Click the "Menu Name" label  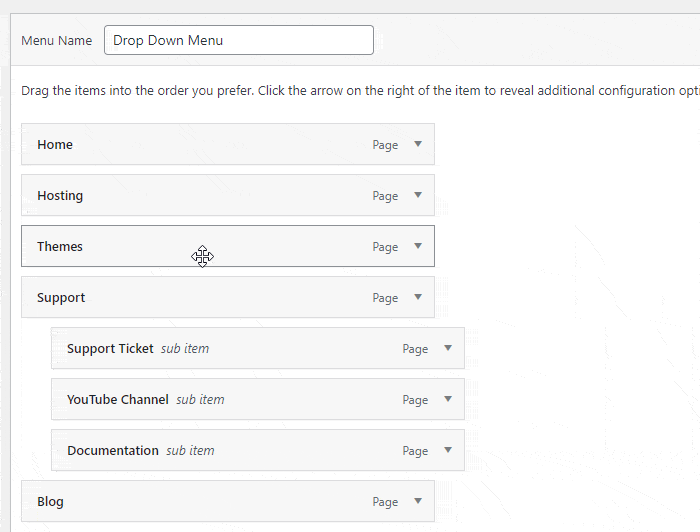pos(57,41)
